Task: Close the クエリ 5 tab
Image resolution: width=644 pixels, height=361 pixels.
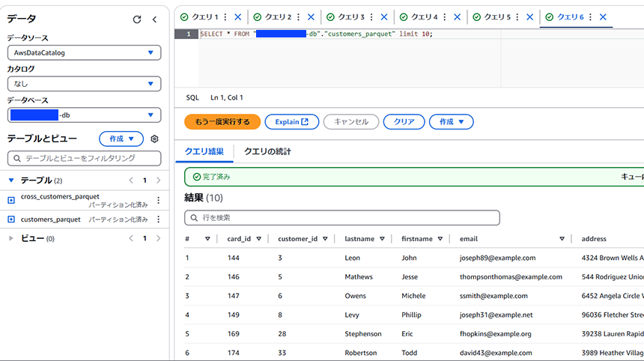Action: pos(530,16)
